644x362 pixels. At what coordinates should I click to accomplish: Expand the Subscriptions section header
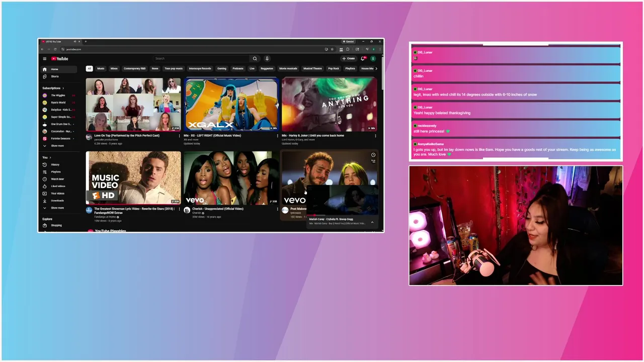pyautogui.click(x=53, y=88)
